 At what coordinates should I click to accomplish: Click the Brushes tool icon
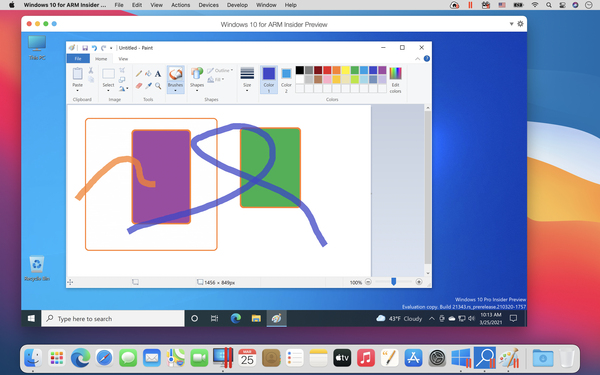coord(176,74)
